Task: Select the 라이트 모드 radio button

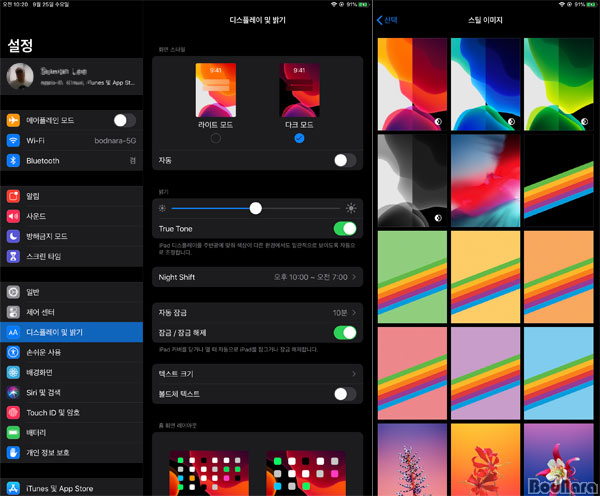Action: tap(215, 138)
